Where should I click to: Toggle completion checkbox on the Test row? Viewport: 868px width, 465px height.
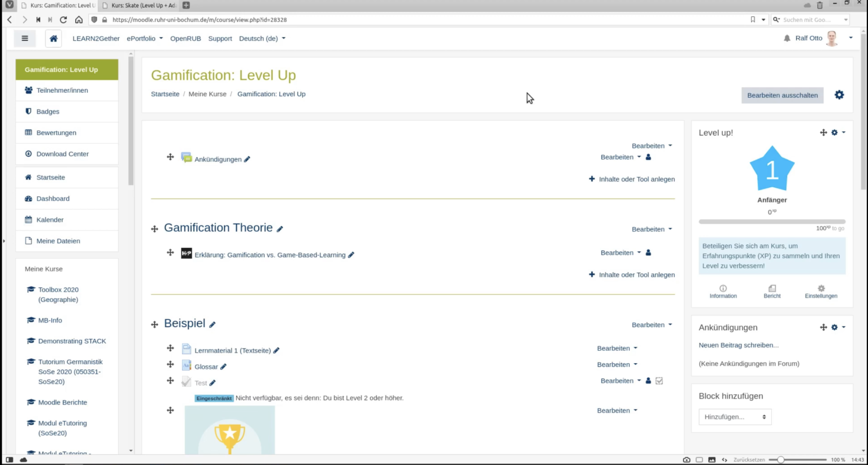(659, 381)
